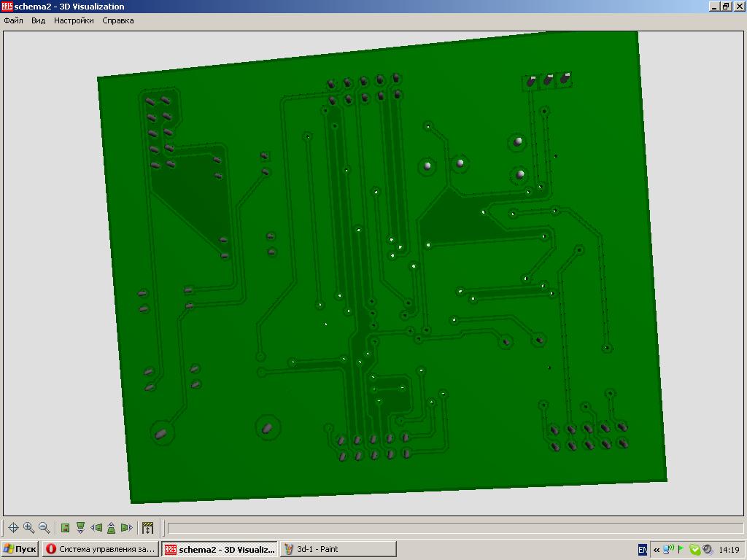Click the volume speaker tray icon

pos(707,550)
